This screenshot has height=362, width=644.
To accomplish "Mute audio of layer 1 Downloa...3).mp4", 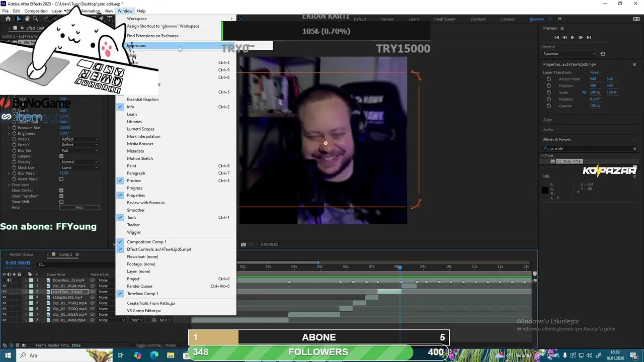I will [x=9, y=280].
